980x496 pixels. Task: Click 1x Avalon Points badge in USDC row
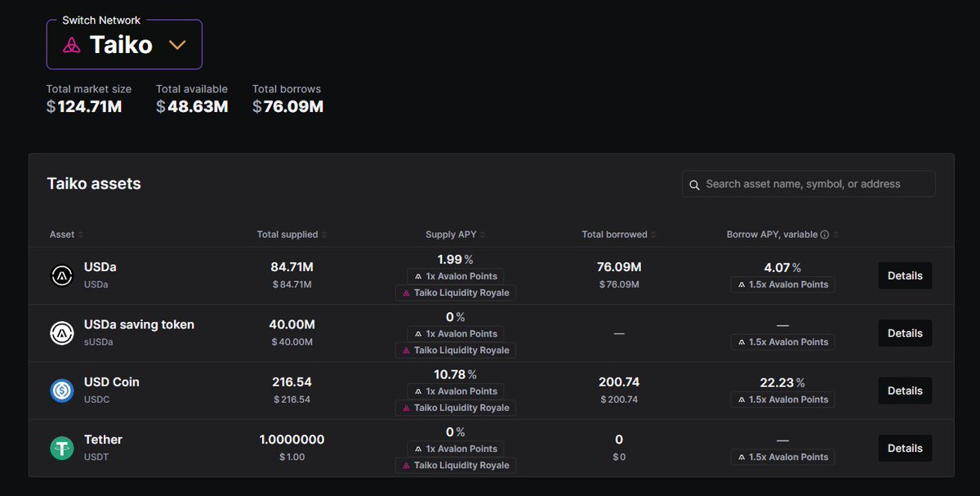coord(456,391)
